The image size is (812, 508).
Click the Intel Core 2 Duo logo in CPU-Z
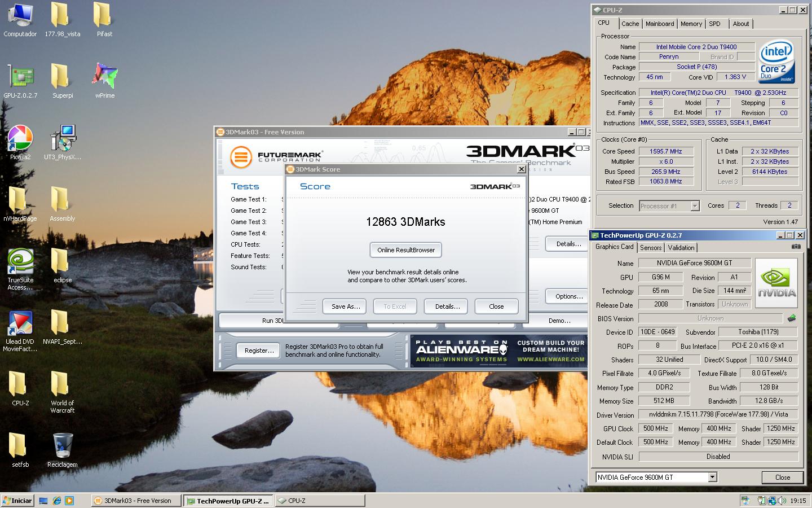click(x=776, y=61)
